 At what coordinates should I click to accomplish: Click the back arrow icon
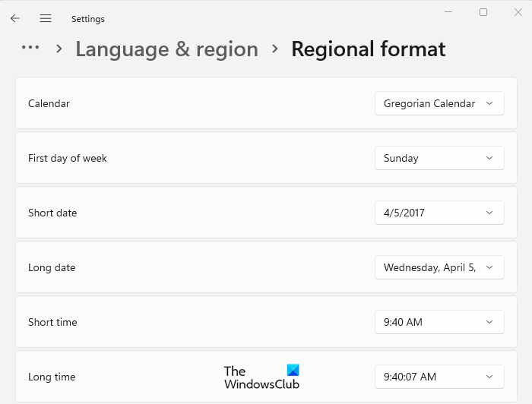click(x=15, y=18)
